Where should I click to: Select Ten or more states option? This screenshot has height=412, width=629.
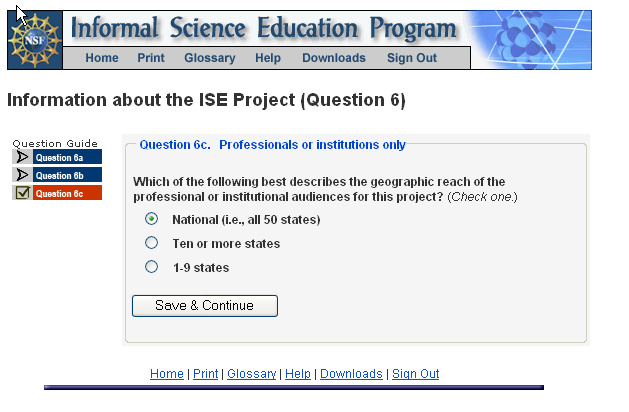(152, 243)
